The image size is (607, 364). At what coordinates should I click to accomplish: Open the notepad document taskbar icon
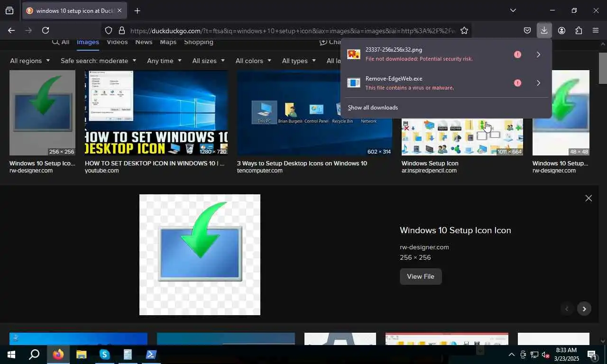click(x=128, y=355)
